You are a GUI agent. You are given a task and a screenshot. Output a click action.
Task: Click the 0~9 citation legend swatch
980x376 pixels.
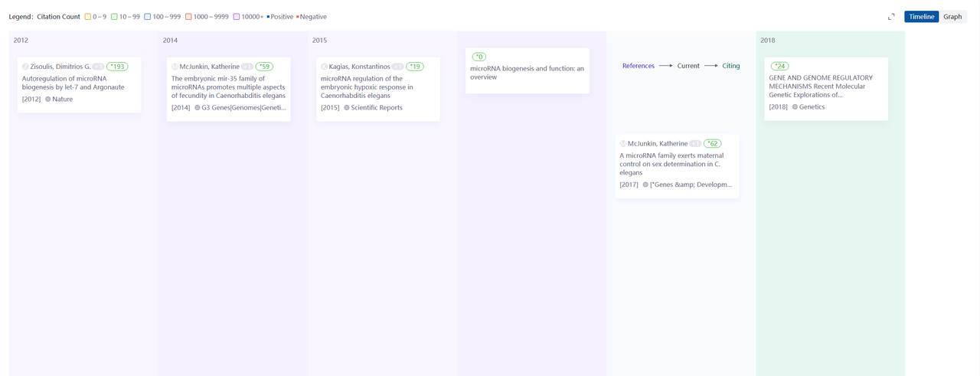[88, 17]
